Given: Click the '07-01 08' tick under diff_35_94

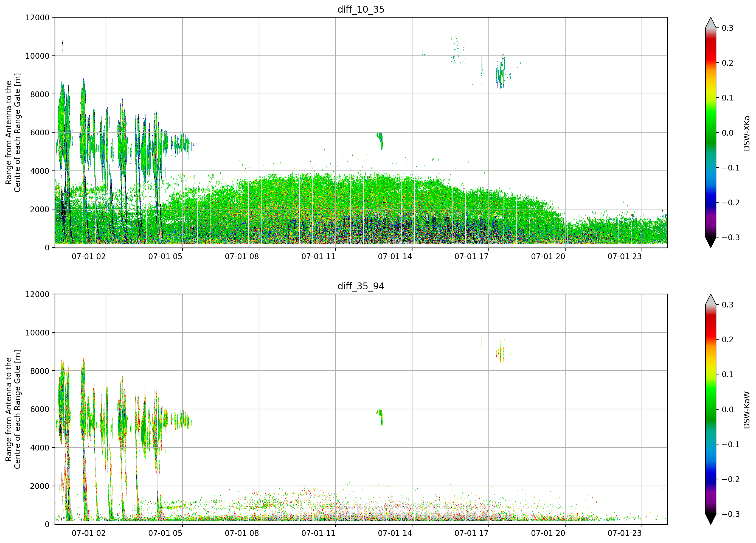Looking at the screenshot, I should pyautogui.click(x=242, y=533).
